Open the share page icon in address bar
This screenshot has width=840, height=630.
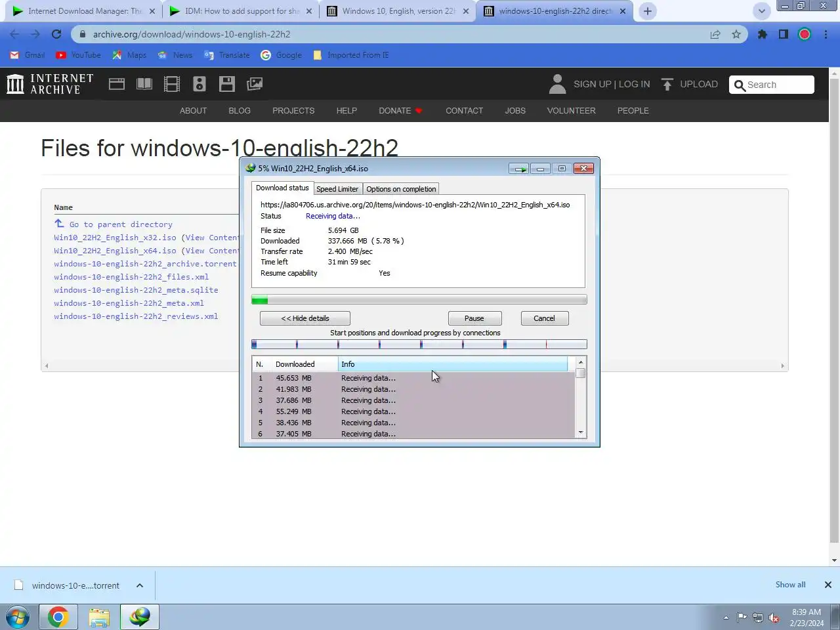tap(715, 34)
